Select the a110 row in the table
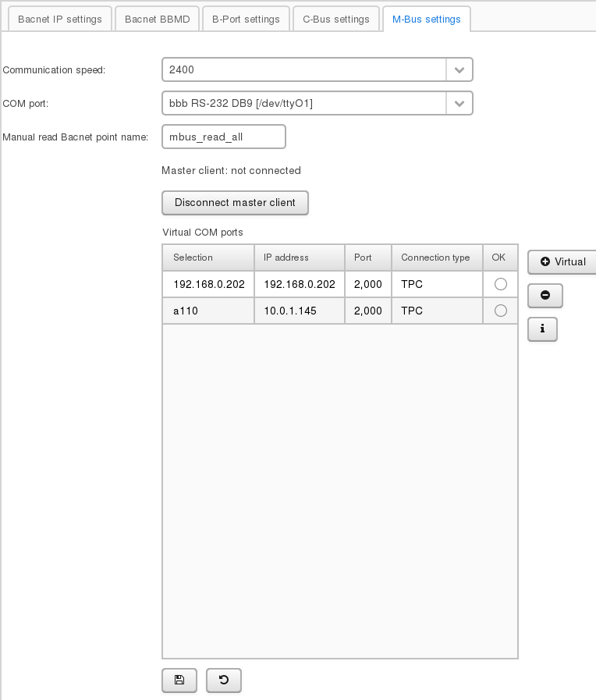This screenshot has height=700, width=596. pos(208,311)
